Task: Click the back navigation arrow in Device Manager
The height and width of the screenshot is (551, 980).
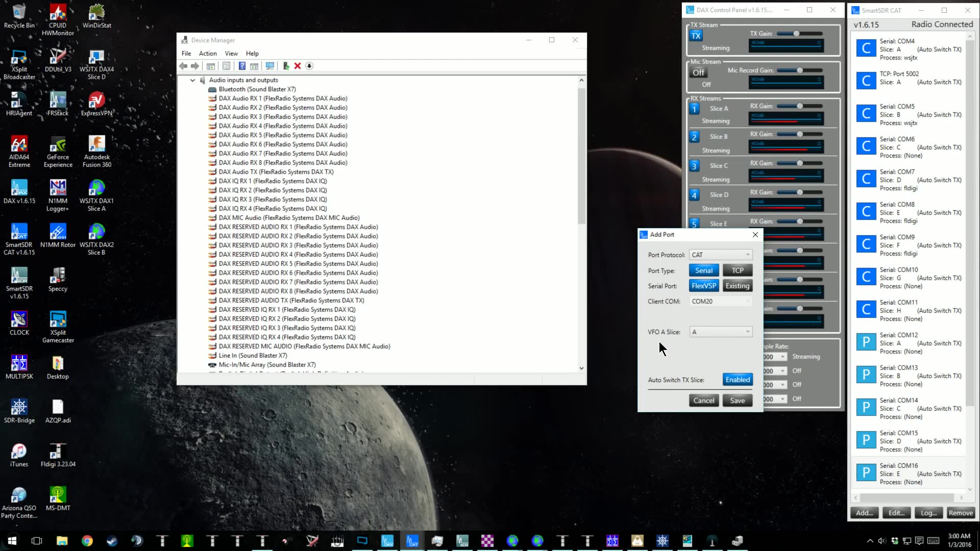Action: pos(184,66)
